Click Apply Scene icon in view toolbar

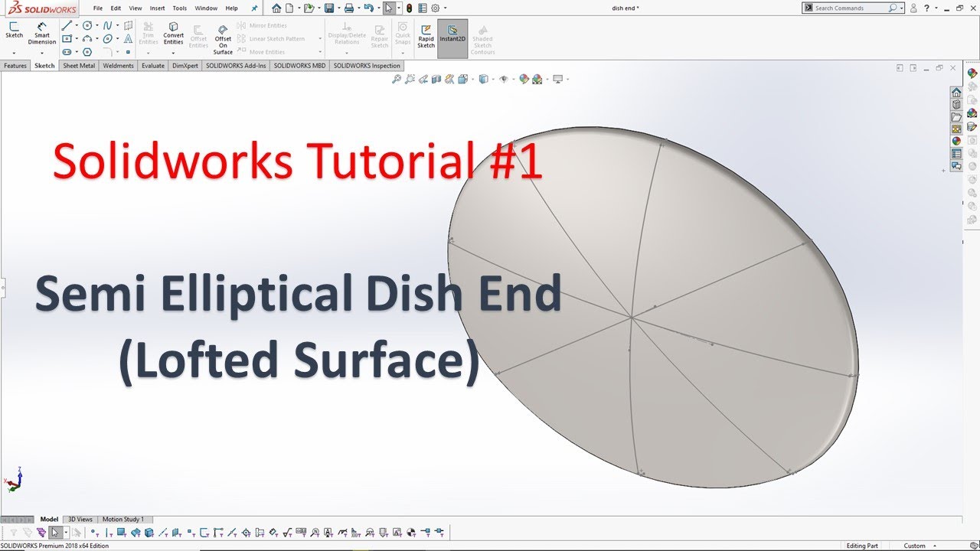[x=537, y=79]
